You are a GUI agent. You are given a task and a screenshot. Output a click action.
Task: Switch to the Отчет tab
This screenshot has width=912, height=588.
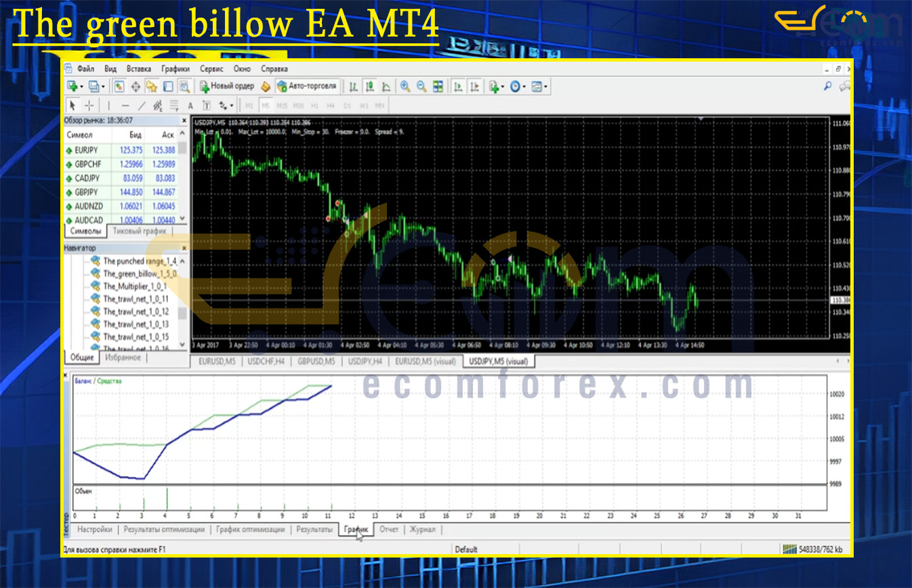point(389,529)
